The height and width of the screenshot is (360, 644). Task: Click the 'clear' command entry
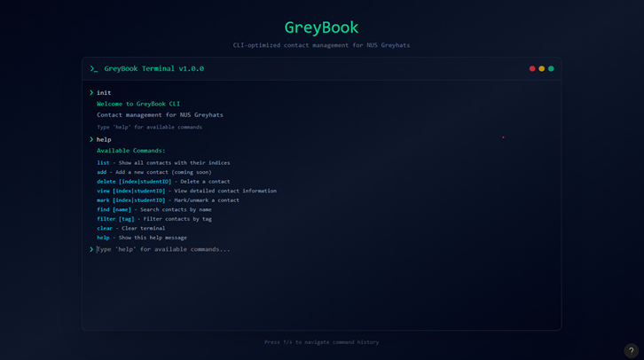click(x=105, y=228)
